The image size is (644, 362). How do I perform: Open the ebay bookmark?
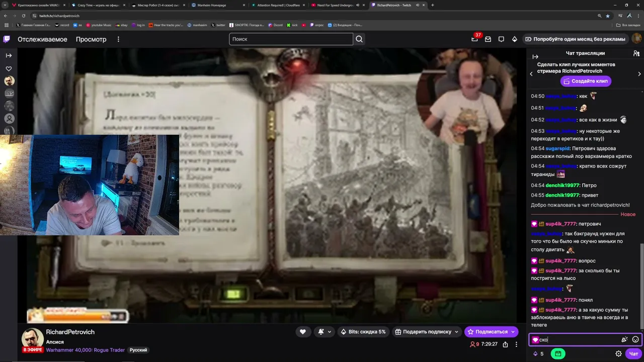(121, 25)
